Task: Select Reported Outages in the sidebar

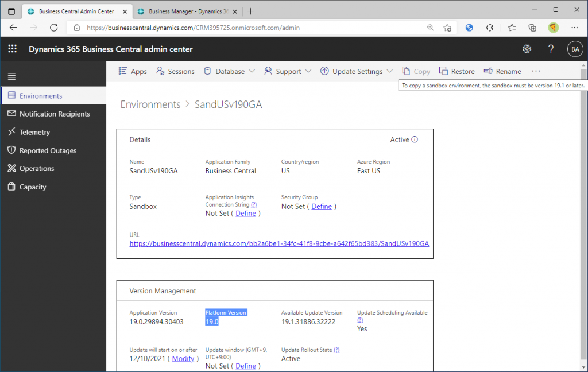Action: (x=53, y=150)
